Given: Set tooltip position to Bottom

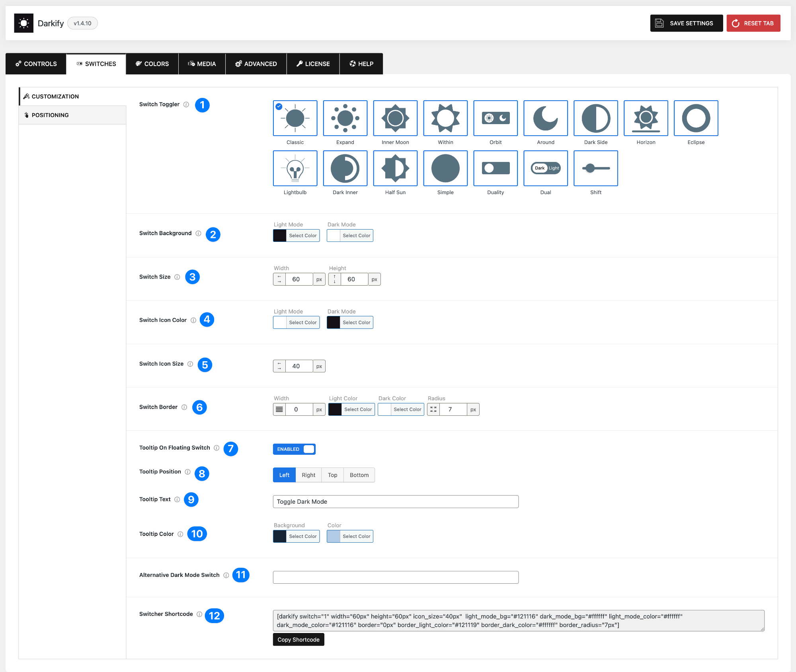Looking at the screenshot, I should pos(359,475).
